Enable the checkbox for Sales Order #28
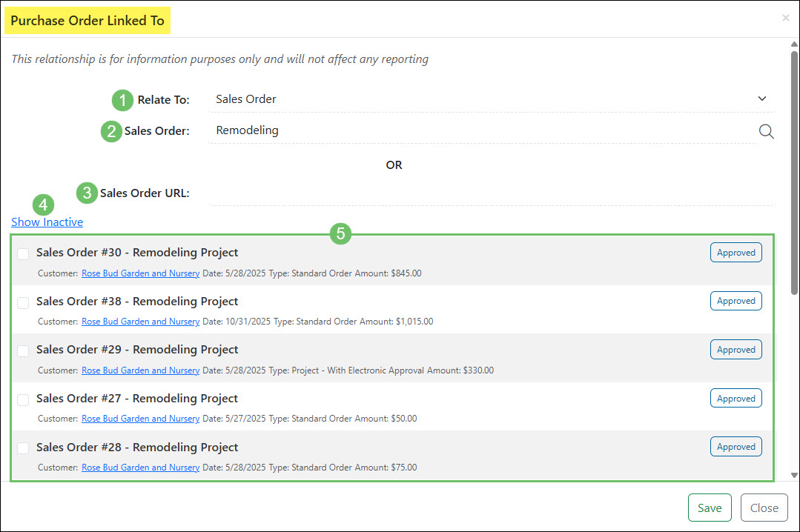The width and height of the screenshot is (800, 532). click(x=22, y=448)
